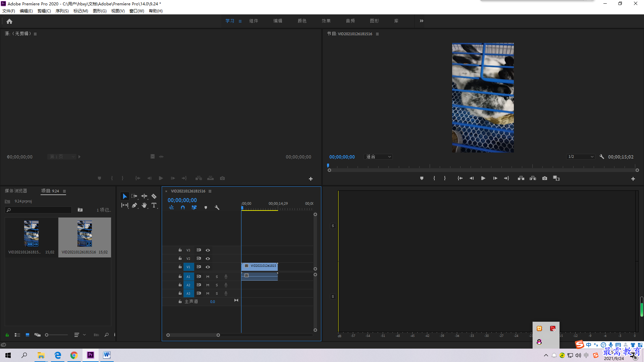Go to Out point in program monitor
Viewport: 644px width, 362px height.
click(x=506, y=178)
